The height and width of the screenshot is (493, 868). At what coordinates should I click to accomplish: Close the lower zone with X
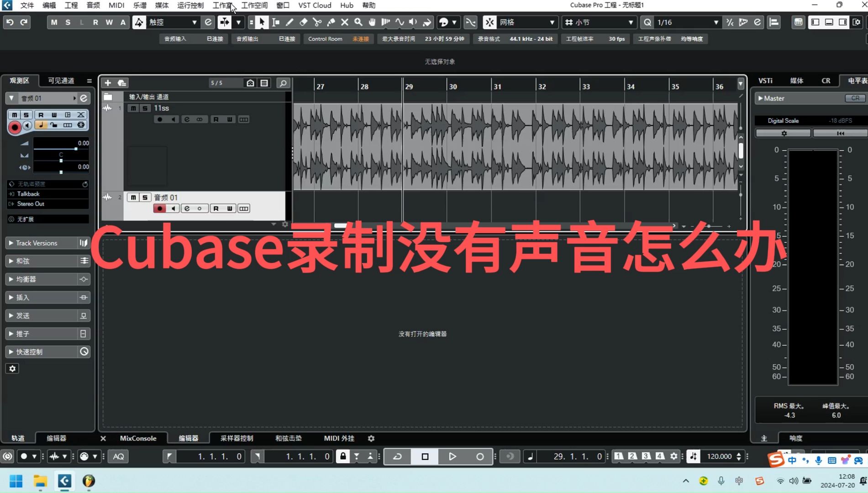pyautogui.click(x=103, y=438)
